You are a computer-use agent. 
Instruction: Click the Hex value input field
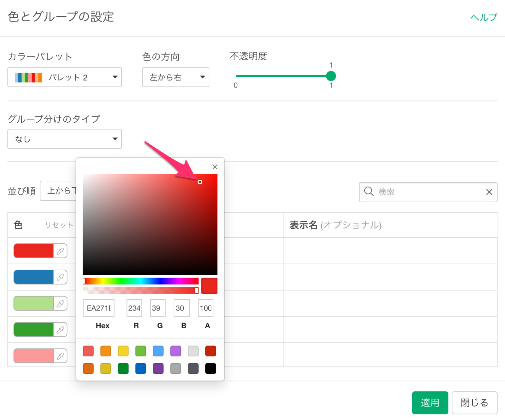pos(99,308)
